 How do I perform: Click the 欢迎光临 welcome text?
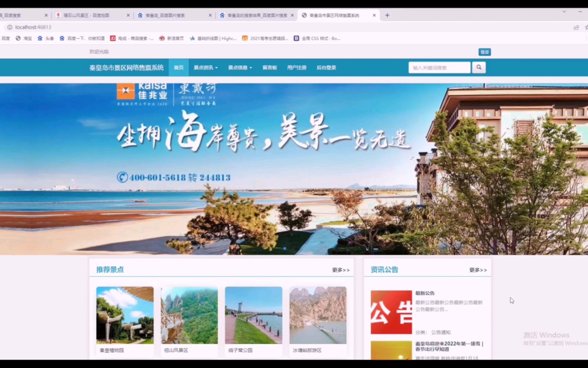pos(99,52)
